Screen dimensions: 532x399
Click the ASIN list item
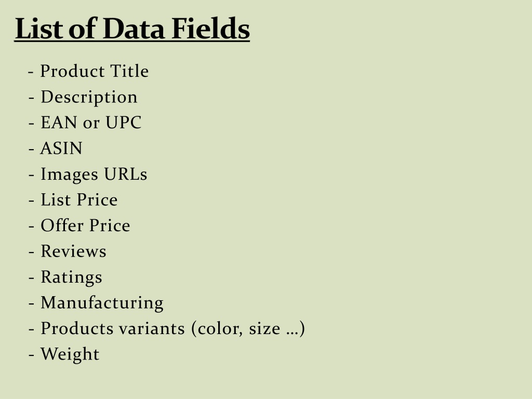(55, 148)
